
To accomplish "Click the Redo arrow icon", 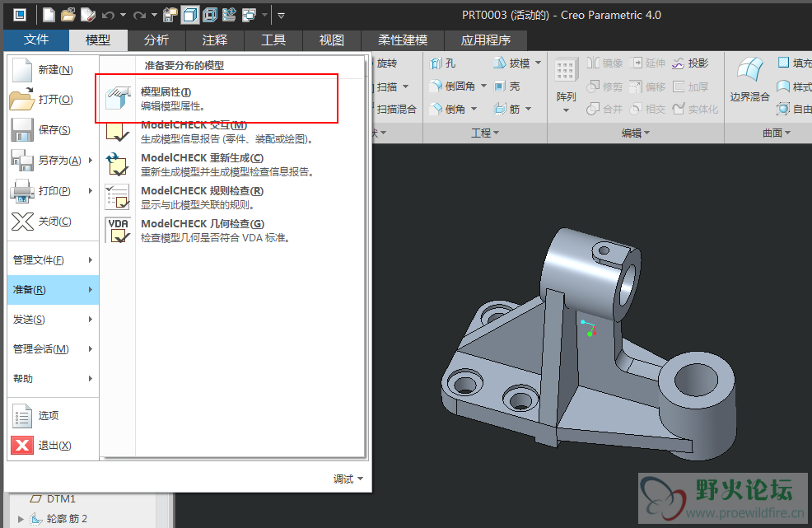I will [x=139, y=16].
